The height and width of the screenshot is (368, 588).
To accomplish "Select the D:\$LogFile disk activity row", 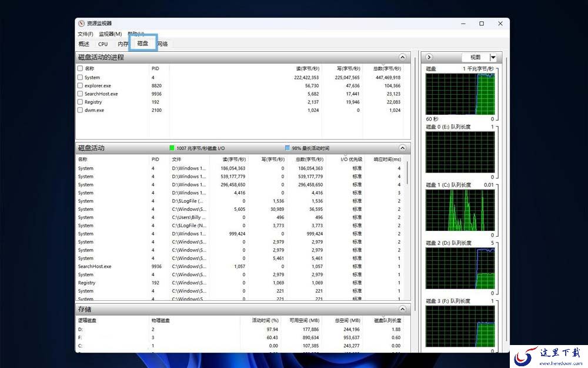I will (x=240, y=201).
